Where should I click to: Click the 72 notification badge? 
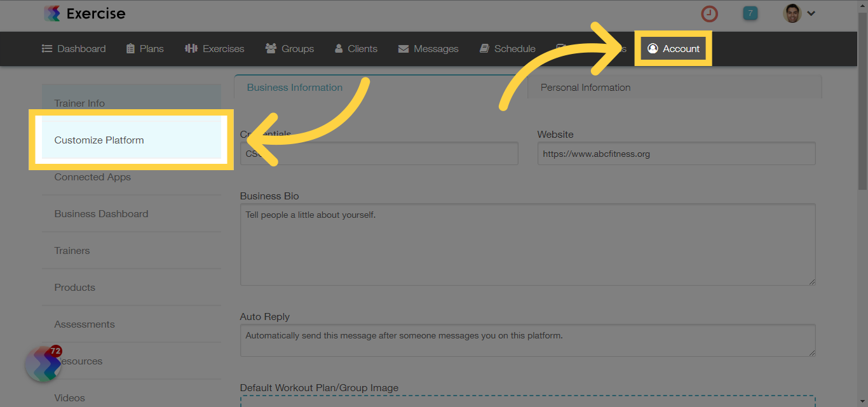pyautogui.click(x=55, y=350)
